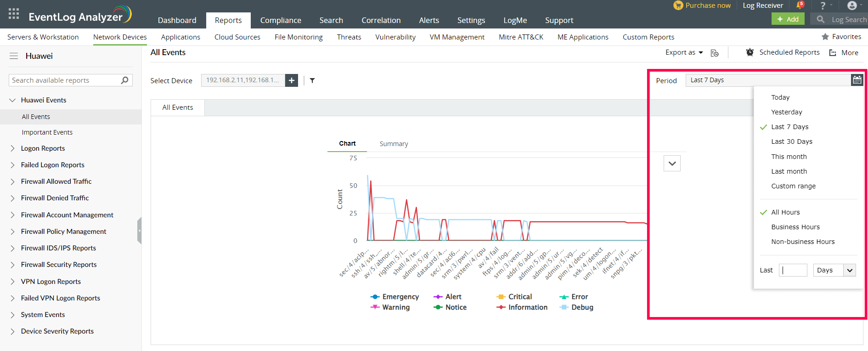Switch to the Summary tab
Image resolution: width=868 pixels, height=351 pixels.
coord(394,144)
